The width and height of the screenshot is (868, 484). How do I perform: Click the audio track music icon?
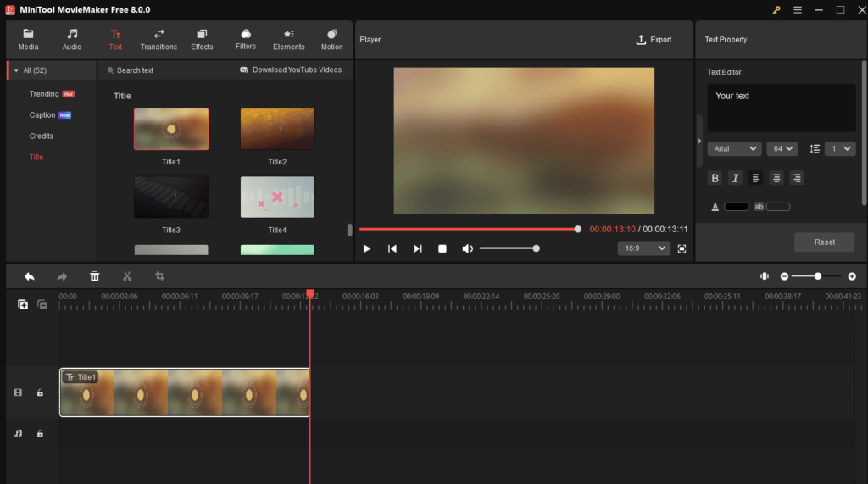(19, 434)
